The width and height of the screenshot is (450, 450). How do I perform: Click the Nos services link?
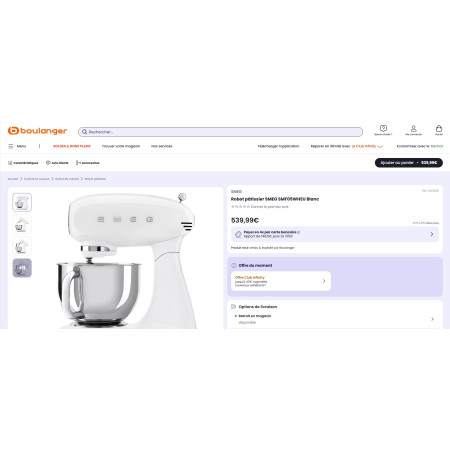point(162,146)
